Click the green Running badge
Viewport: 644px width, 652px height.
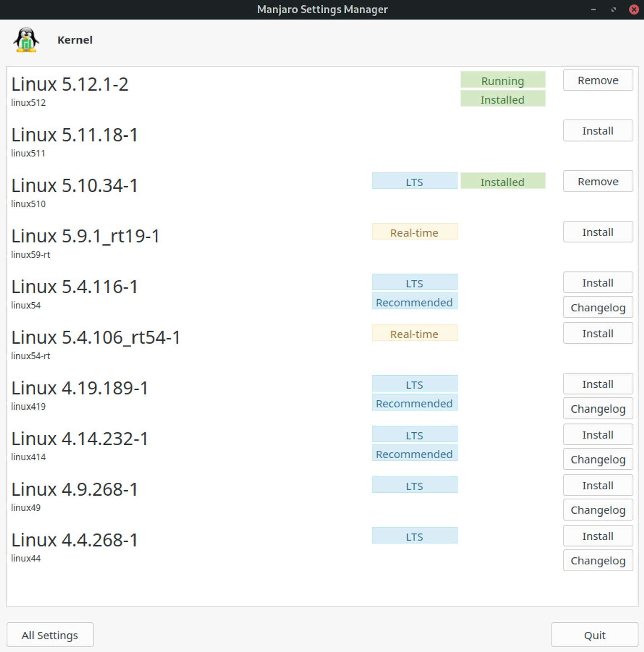coord(502,79)
